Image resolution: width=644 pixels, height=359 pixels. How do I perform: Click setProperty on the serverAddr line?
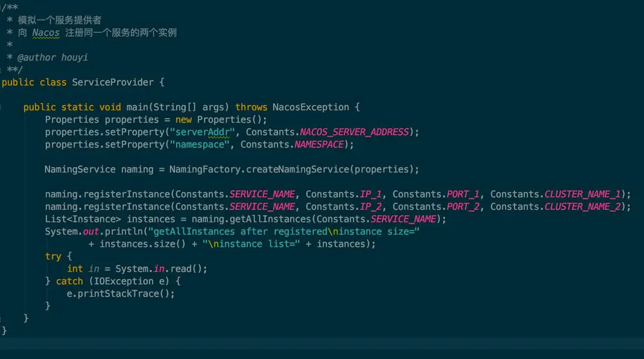click(x=135, y=132)
